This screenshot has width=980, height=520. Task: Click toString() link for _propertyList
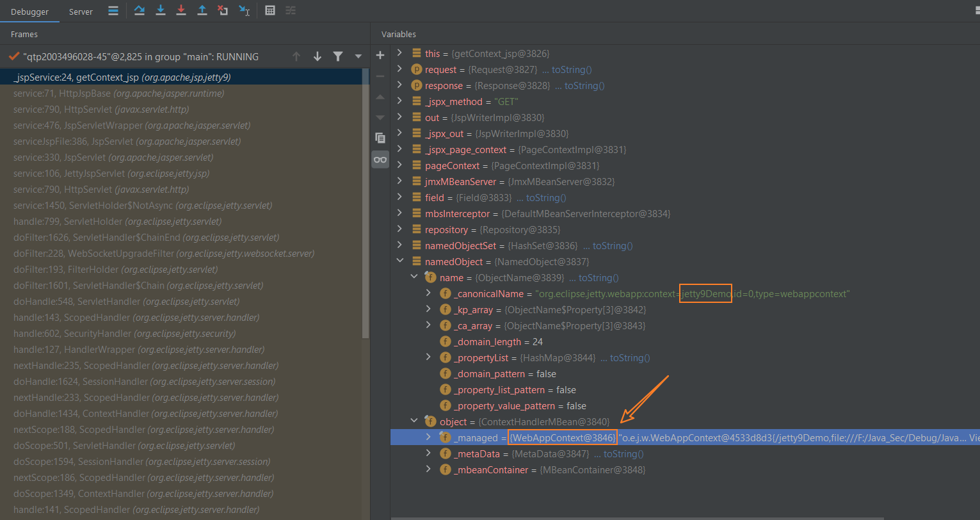tap(630, 357)
